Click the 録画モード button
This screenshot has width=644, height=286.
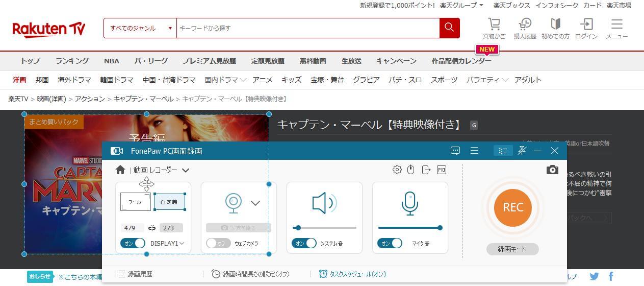tap(512, 249)
